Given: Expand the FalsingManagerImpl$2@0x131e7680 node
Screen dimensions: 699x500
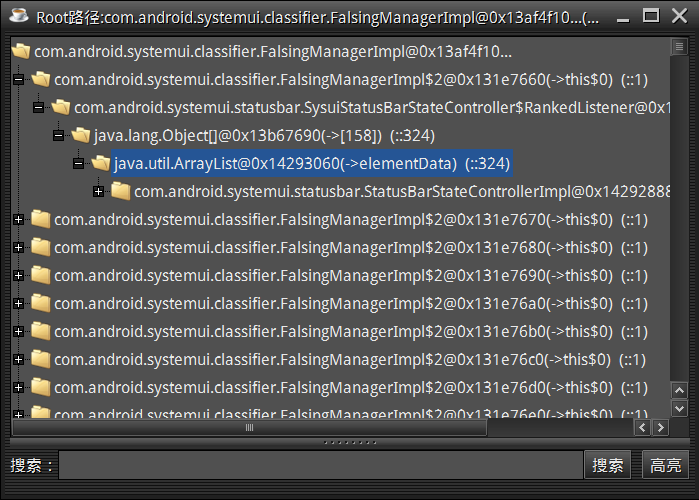Looking at the screenshot, I should [18, 248].
